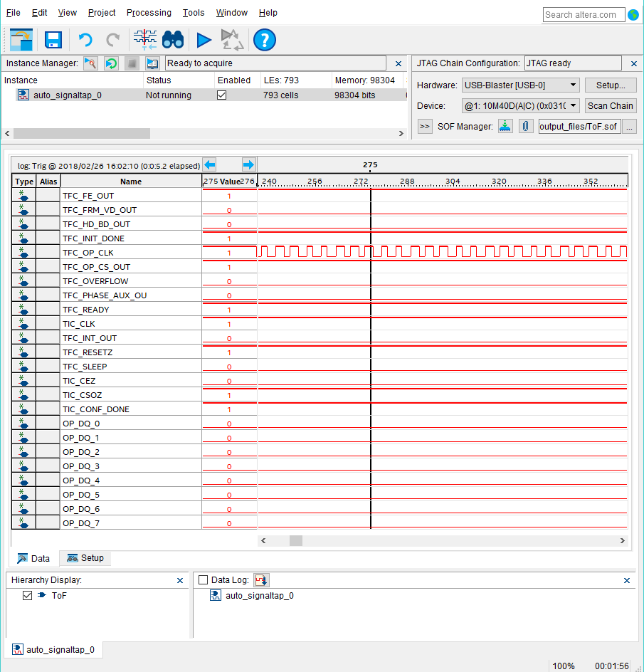Screen dimensions: 644x672
Task: Open the Hardware USB-Blaster dropdown
Action: coord(520,85)
